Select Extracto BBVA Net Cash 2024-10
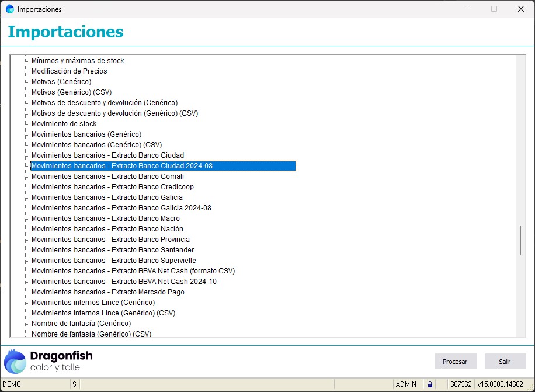 tap(124, 282)
